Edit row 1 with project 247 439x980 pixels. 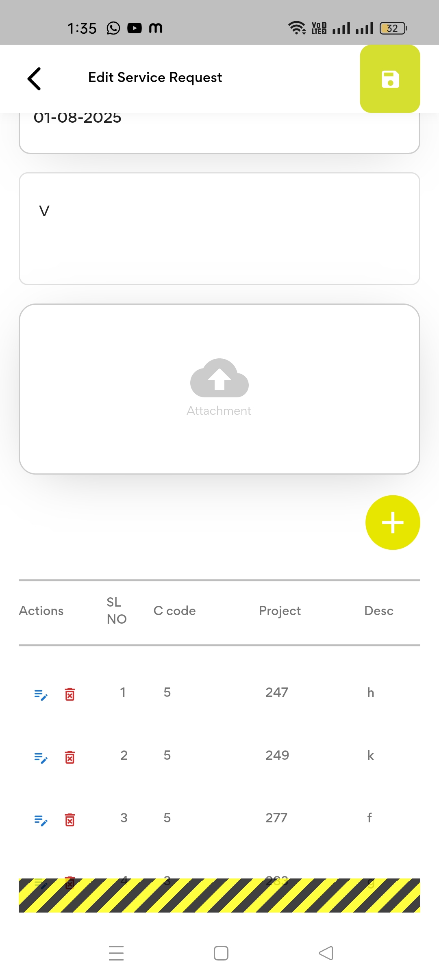tap(41, 694)
